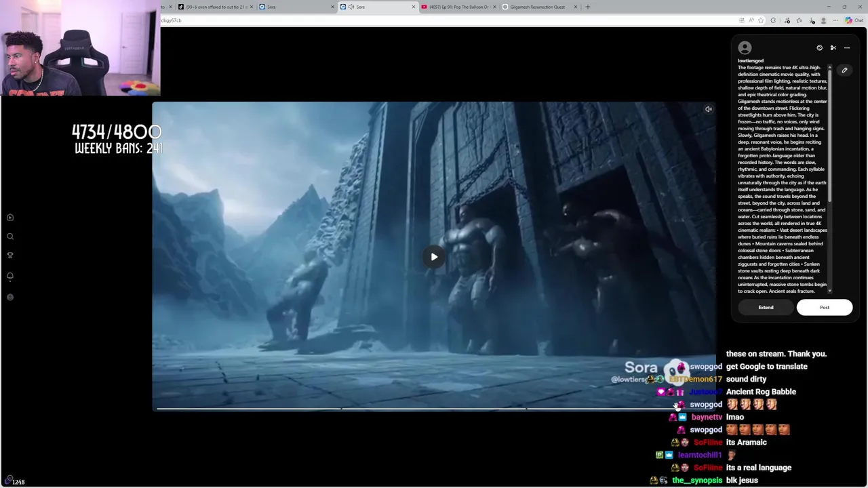The width and height of the screenshot is (868, 488).
Task: Click the pencil edit prompt icon
Action: pyautogui.click(x=844, y=70)
